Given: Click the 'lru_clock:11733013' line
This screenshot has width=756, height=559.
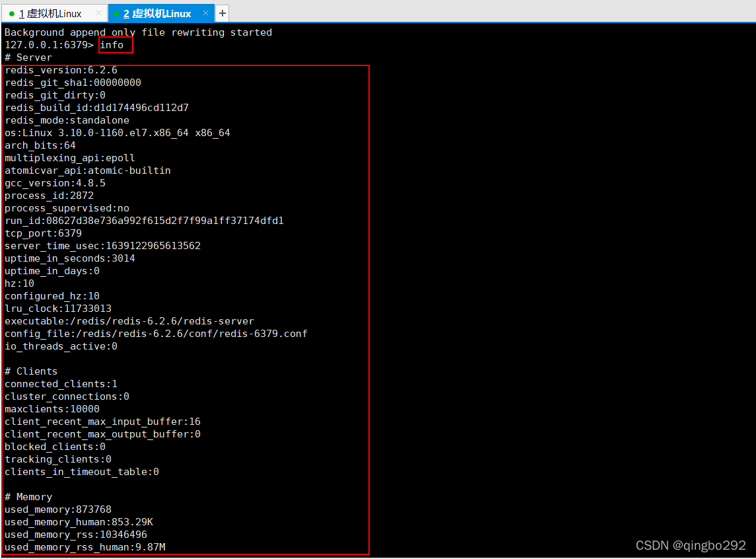Looking at the screenshot, I should [x=58, y=308].
